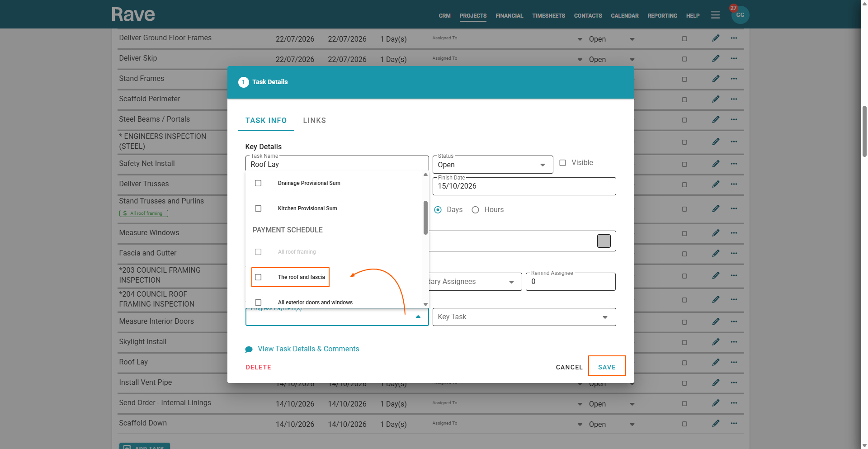
Task: Click the Rave logo
Action: click(133, 14)
